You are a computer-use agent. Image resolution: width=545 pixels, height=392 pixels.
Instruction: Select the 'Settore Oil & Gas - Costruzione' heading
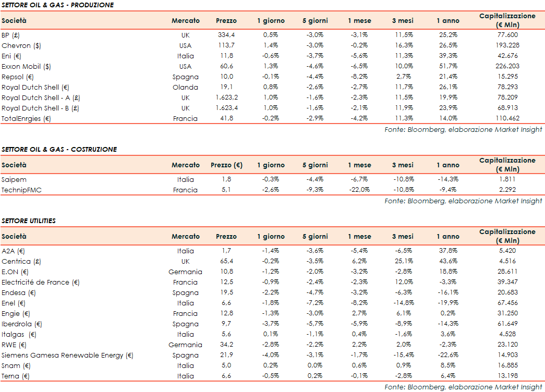[59, 150]
